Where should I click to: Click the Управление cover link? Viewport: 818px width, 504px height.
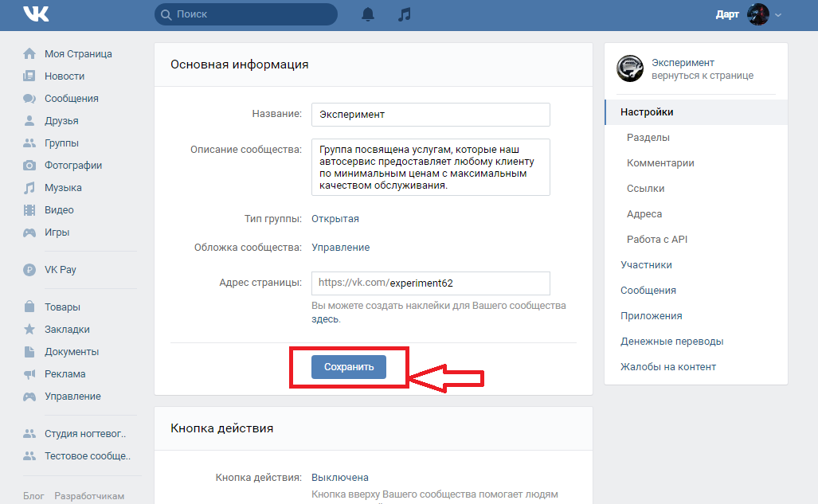pyautogui.click(x=340, y=248)
